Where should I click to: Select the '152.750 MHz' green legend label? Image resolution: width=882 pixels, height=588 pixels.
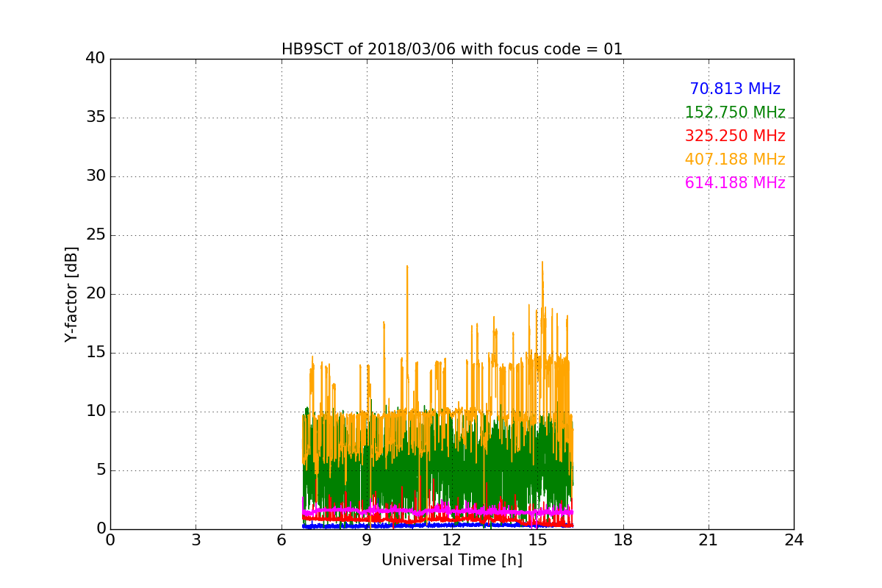click(735, 112)
